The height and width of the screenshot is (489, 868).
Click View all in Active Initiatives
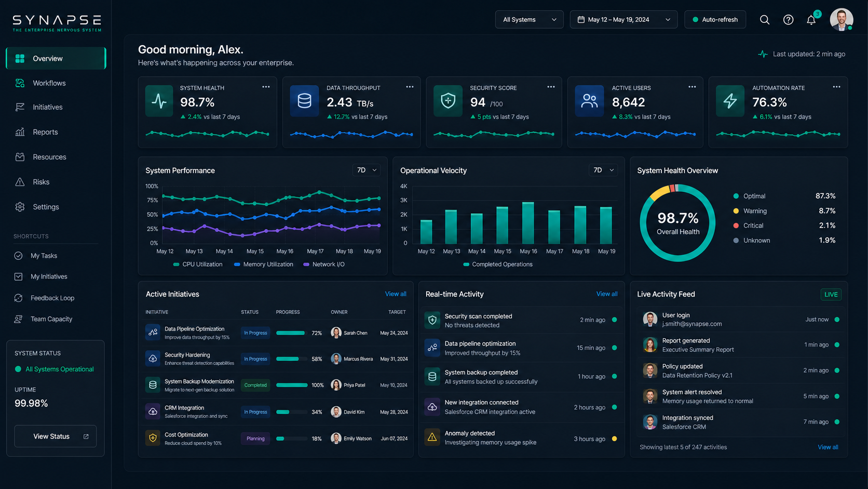pos(396,294)
